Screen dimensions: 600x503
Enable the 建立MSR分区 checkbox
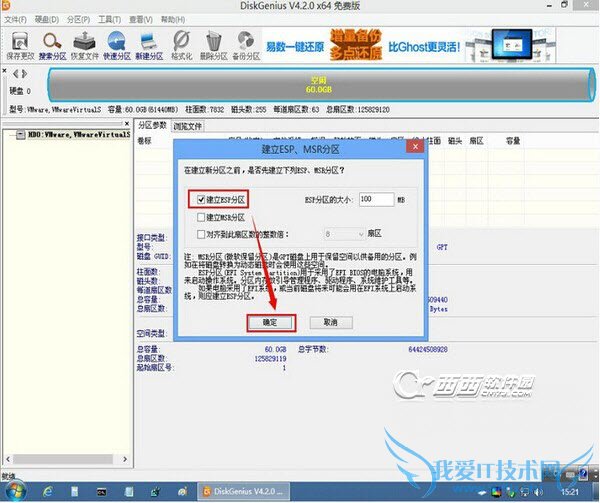coord(201,217)
